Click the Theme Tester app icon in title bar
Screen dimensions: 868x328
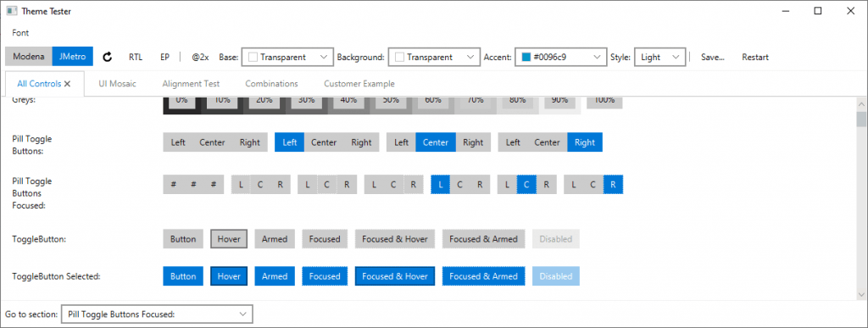(11, 11)
